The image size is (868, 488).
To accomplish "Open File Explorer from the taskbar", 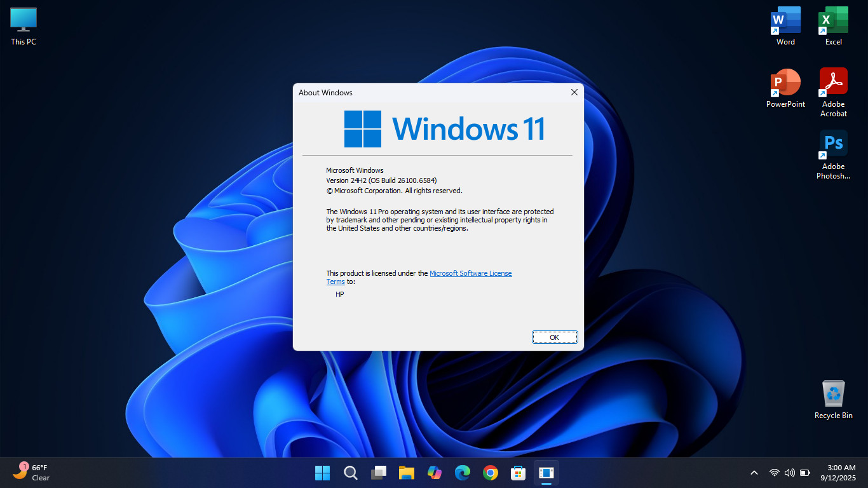I will [x=407, y=473].
